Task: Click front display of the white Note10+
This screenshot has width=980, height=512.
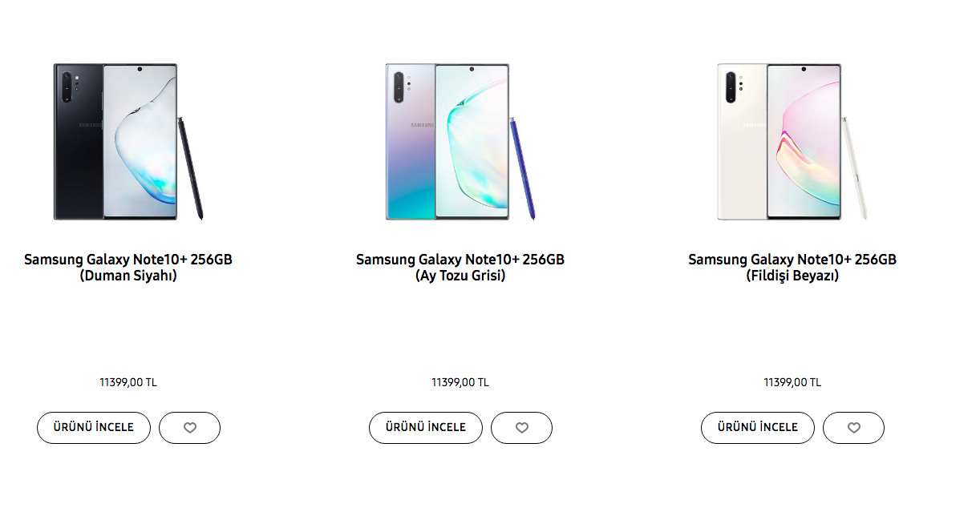Action: click(804, 142)
